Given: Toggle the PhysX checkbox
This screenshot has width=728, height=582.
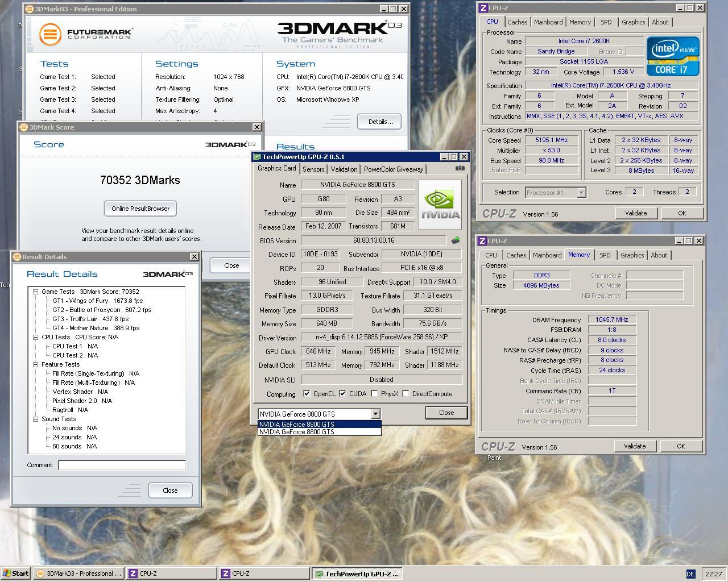Looking at the screenshot, I should coord(374,393).
